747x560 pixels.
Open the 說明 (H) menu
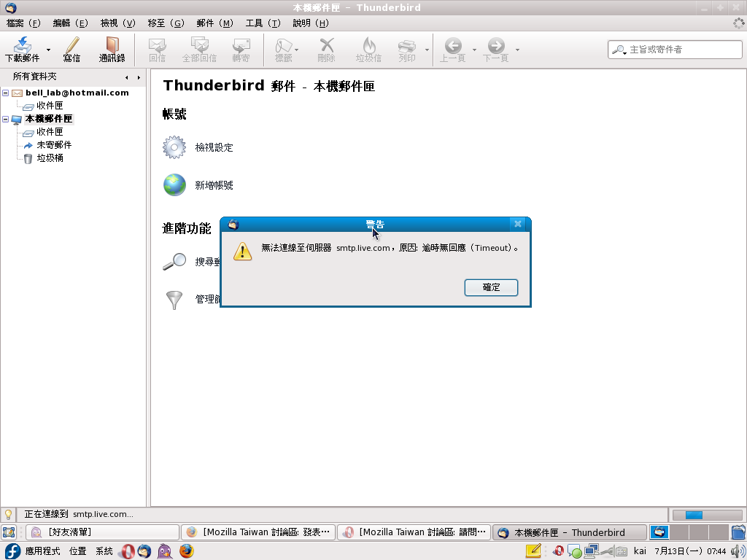coord(311,23)
